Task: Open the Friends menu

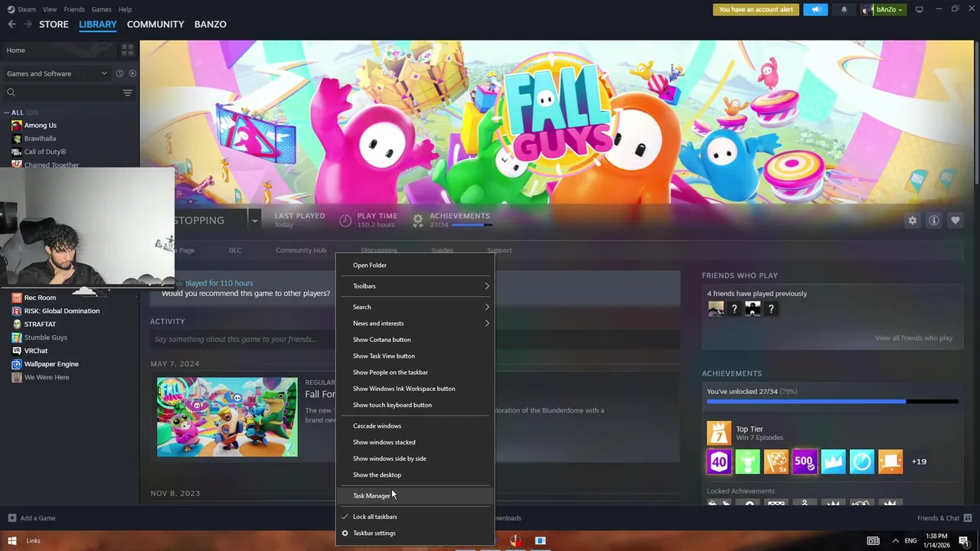Action: tap(74, 9)
